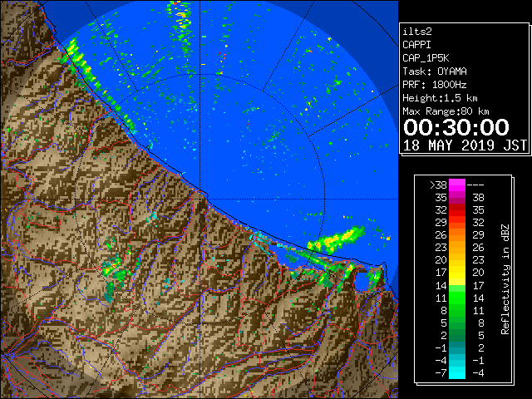
Task: Click the "CAP_1P5K" text
Action: tap(426, 58)
